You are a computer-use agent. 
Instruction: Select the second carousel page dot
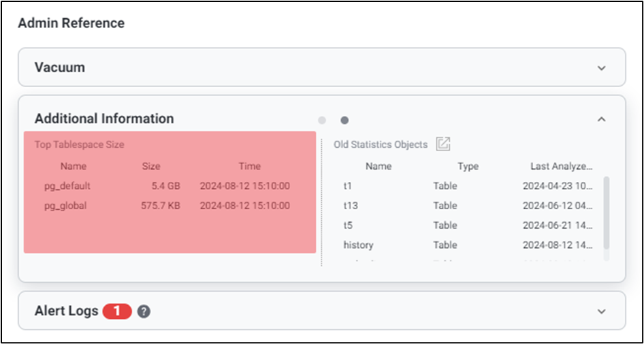[344, 121]
